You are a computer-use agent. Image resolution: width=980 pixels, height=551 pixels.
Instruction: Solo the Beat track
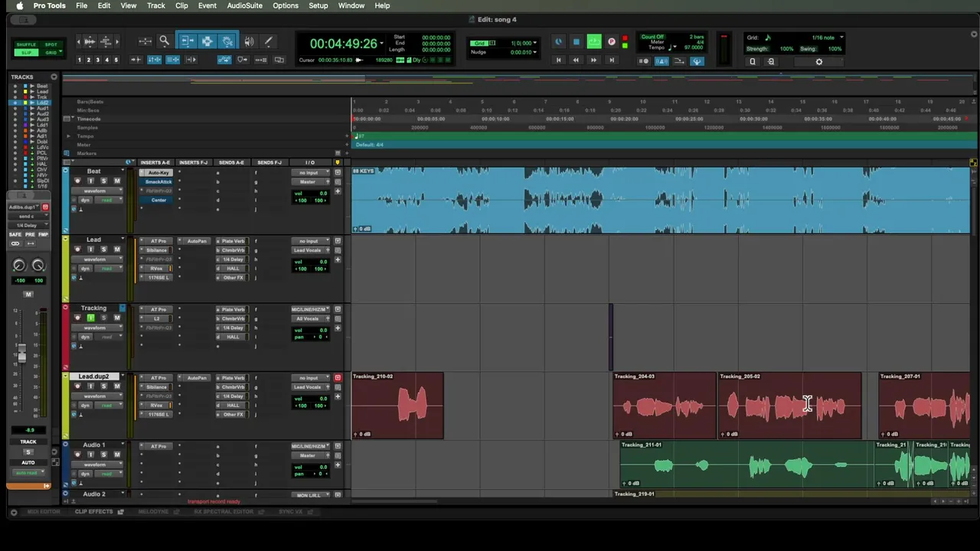point(104,181)
